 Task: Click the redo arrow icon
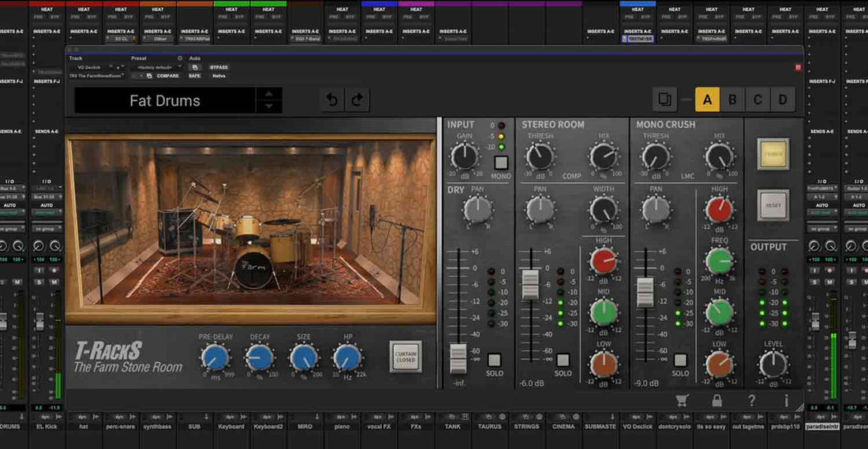click(x=357, y=100)
